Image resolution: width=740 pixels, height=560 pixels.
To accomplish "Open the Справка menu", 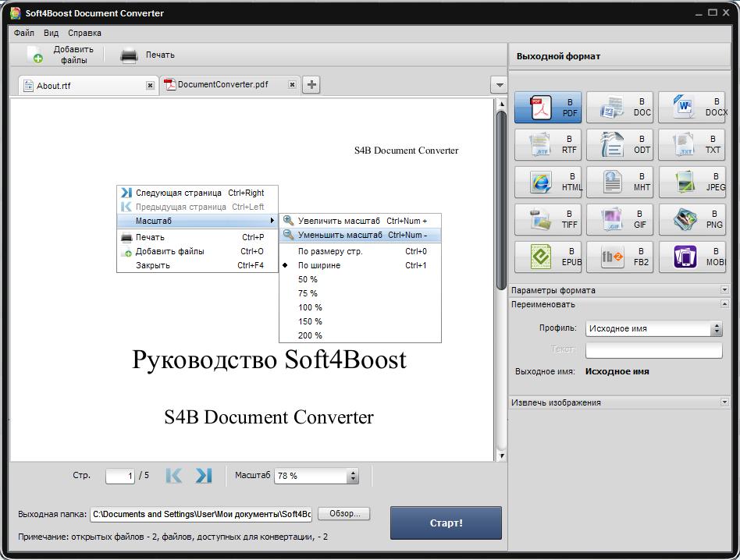I will 84,33.
